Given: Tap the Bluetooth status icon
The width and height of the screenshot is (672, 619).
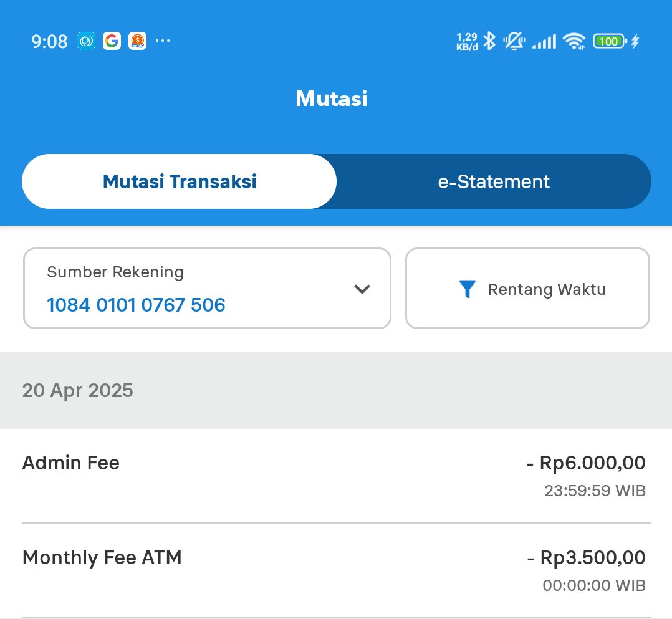Looking at the screenshot, I should (x=489, y=41).
